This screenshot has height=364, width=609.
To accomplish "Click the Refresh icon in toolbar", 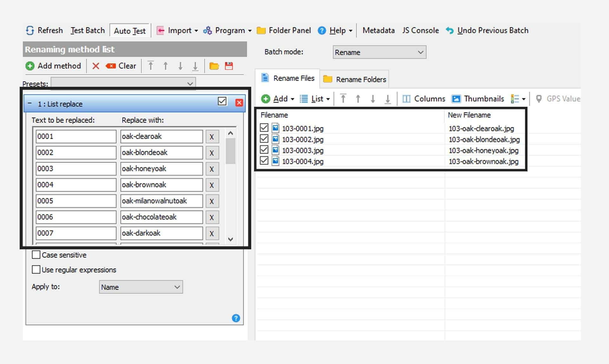I will coord(30,30).
